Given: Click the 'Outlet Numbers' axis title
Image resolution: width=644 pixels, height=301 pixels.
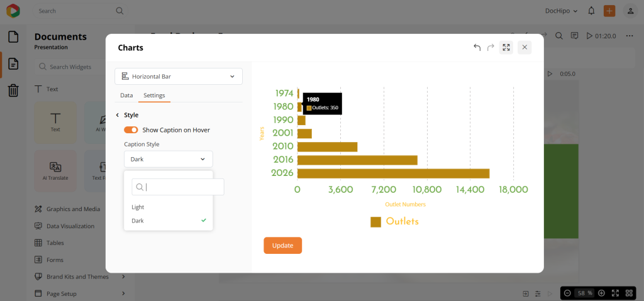Looking at the screenshot, I should point(405,204).
